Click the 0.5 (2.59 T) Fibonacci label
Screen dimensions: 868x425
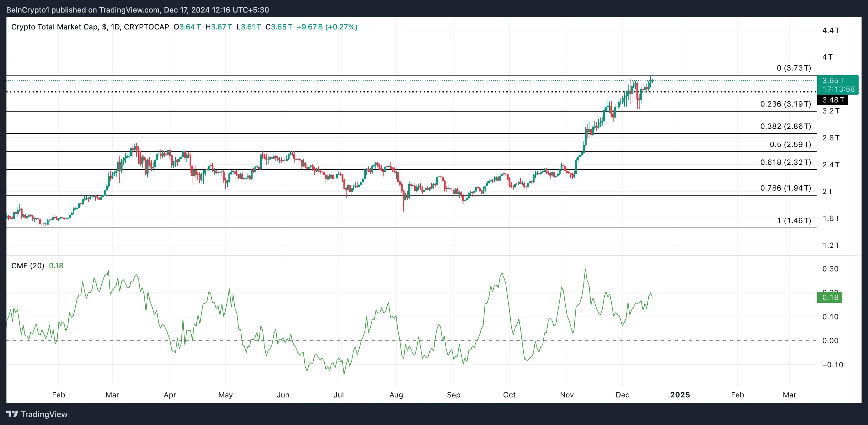(790, 144)
